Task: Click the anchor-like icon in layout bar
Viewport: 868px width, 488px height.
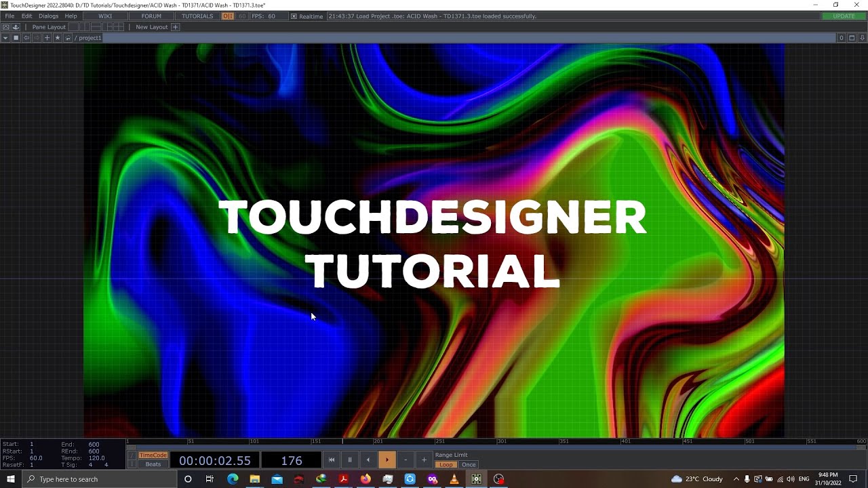Action: pos(16,27)
